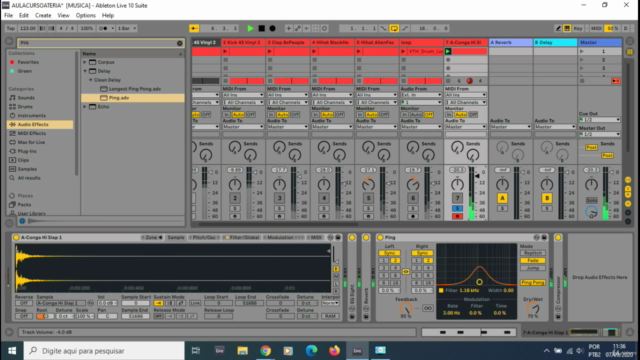Open the Create menu
This screenshot has width=640, height=360.
click(x=43, y=16)
